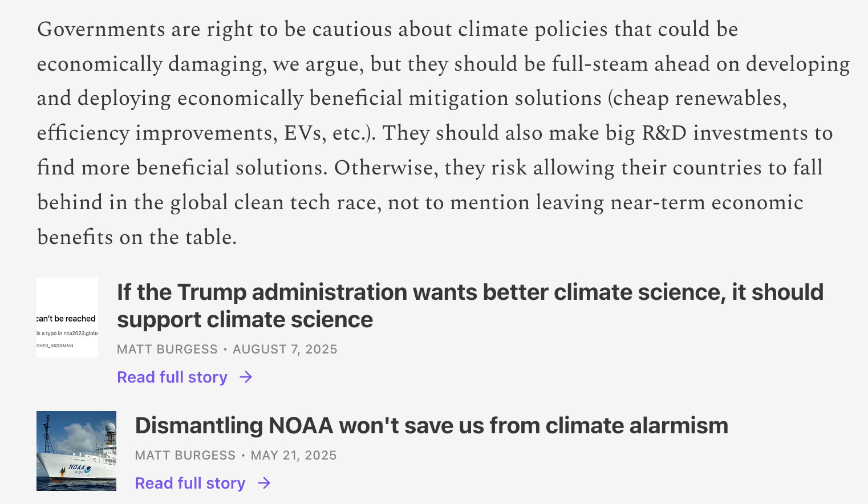Click author Matt Burgess on the August 7 article
868x504 pixels.
coord(167,349)
